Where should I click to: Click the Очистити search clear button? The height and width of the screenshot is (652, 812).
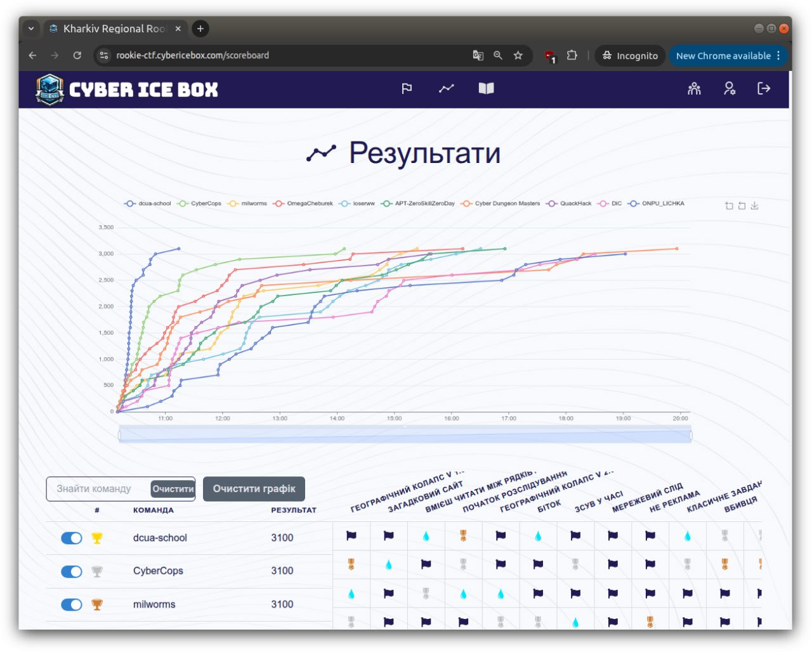point(173,489)
